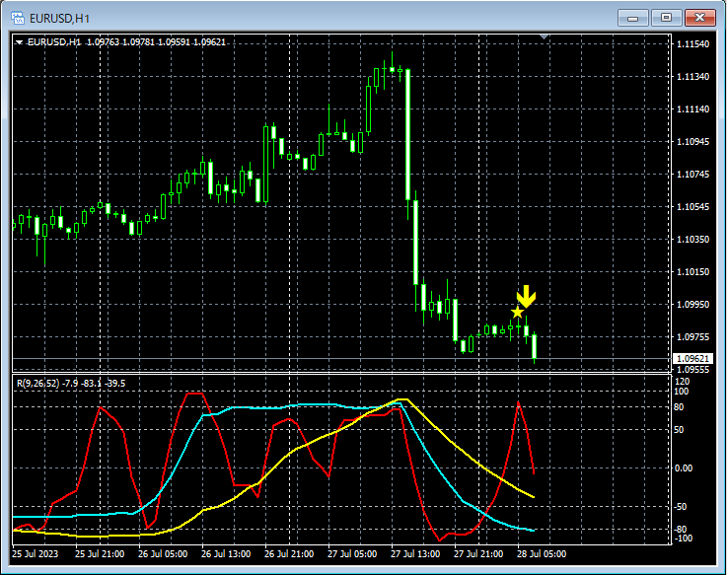Viewport: 728px width, 575px height.
Task: Click the 1.10945 price scale label
Action: (693, 142)
